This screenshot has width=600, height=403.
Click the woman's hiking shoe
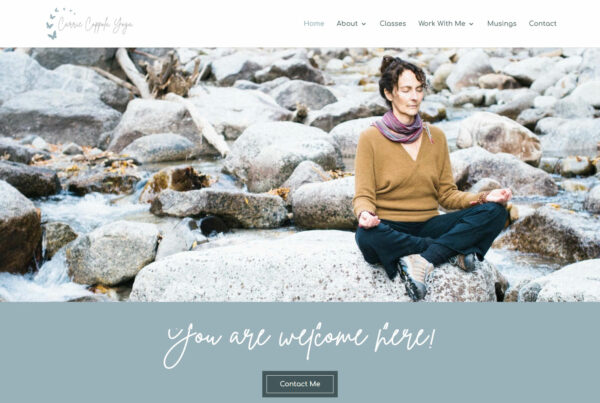(x=414, y=276)
